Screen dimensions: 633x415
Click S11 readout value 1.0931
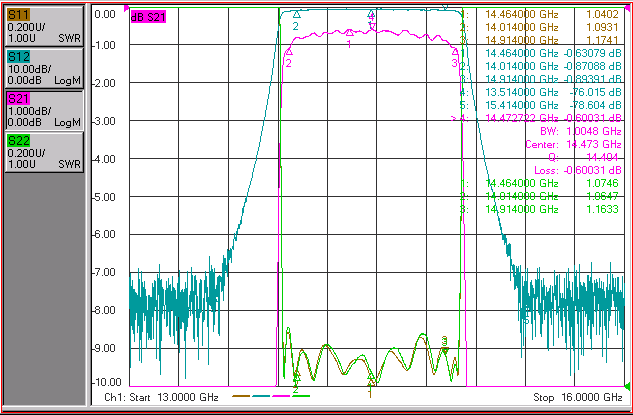[x=602, y=27]
